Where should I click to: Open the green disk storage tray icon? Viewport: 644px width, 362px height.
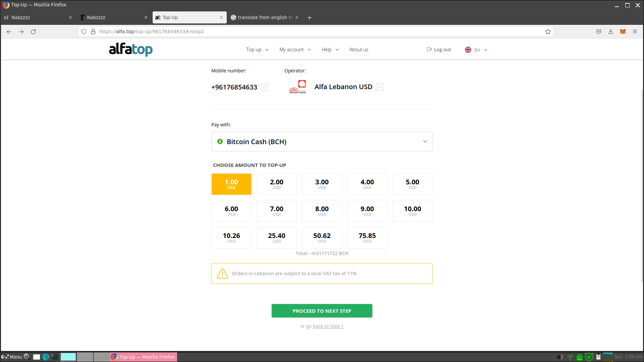(x=580, y=357)
